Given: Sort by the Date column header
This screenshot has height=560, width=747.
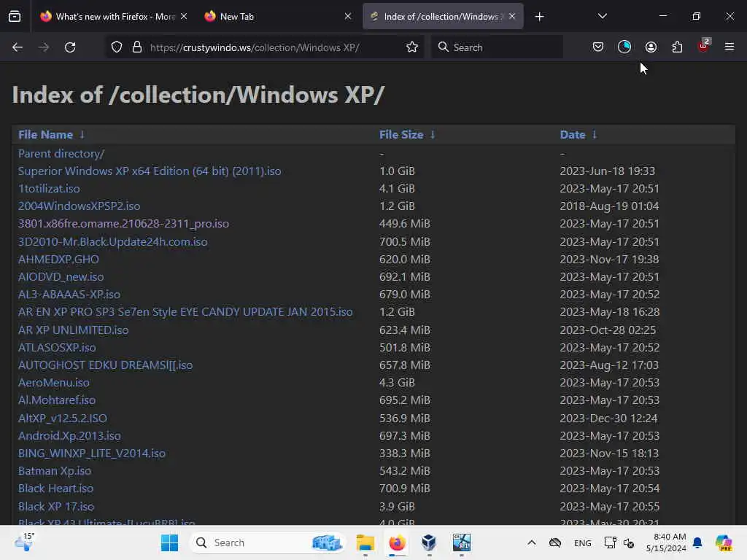Looking at the screenshot, I should pyautogui.click(x=573, y=135).
